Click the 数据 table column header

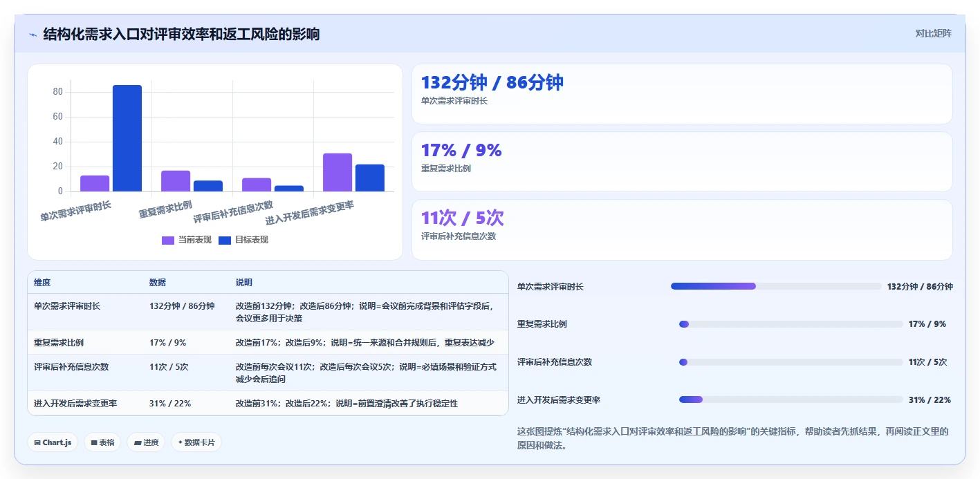[158, 283]
